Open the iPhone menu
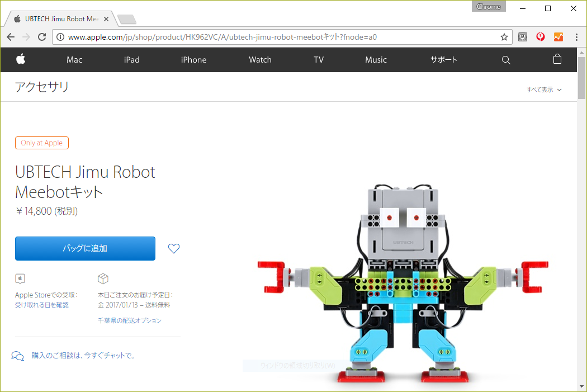Screen dimensions: 587x392 click(193, 59)
